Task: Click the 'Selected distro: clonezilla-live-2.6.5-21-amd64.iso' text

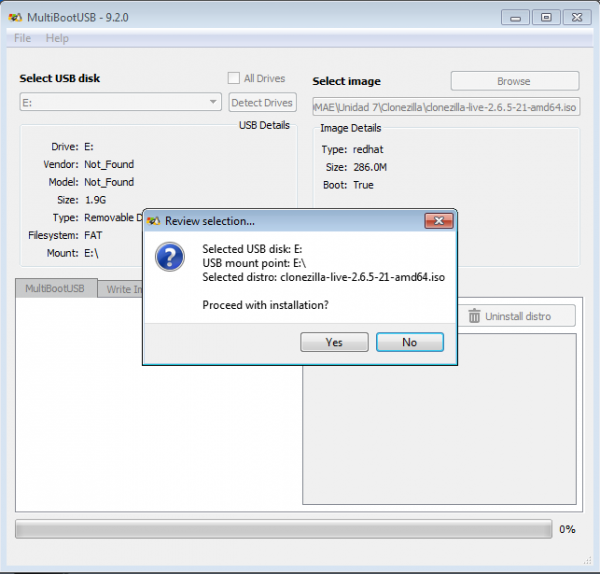Action: coord(323,277)
